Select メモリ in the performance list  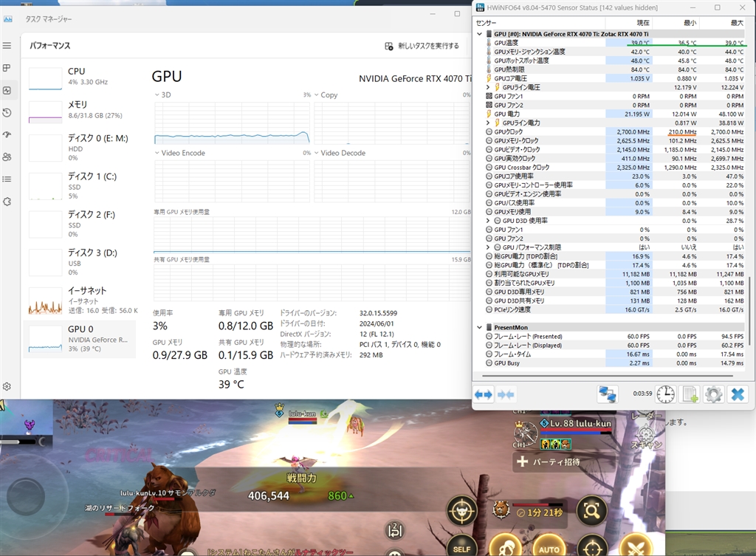point(80,111)
